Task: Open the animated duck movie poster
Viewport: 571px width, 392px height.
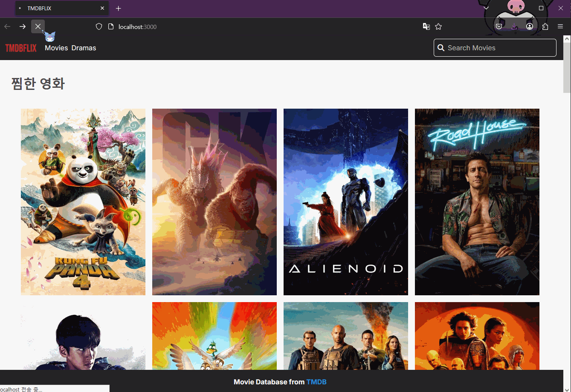Action: pyautogui.click(x=214, y=336)
